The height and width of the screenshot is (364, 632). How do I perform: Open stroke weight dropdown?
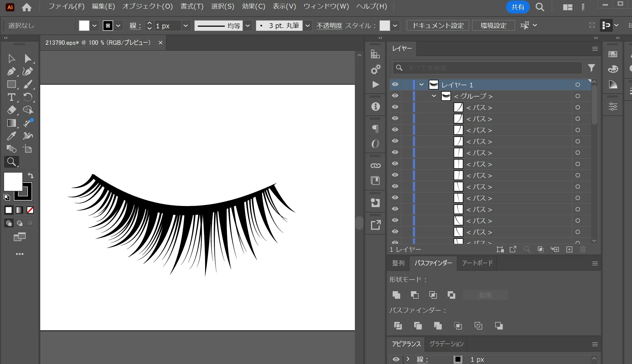pos(186,26)
